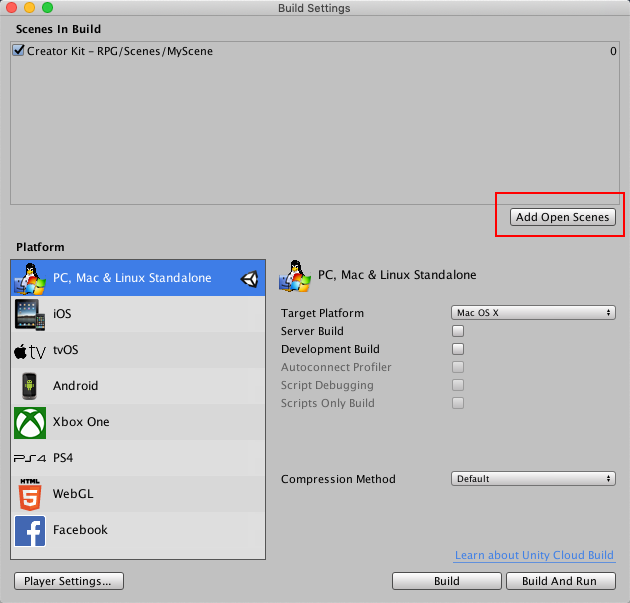Click the PC, Mac & Linux Standalone platform icon
Screen dimensions: 630x603
tap(30, 278)
